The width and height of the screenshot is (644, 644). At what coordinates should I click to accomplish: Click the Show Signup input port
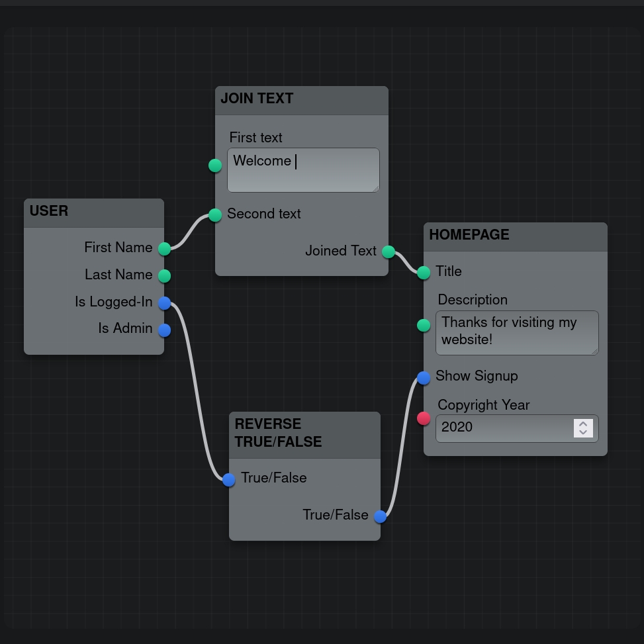pos(424,377)
